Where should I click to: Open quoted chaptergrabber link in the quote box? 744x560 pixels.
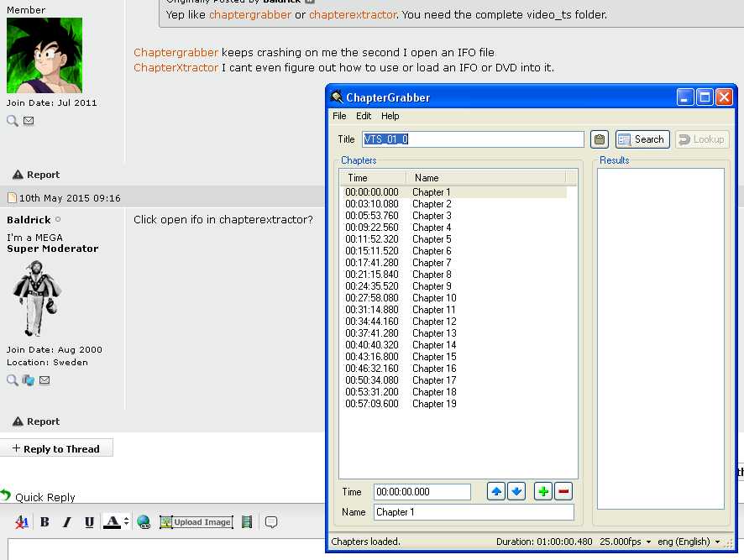tap(250, 15)
